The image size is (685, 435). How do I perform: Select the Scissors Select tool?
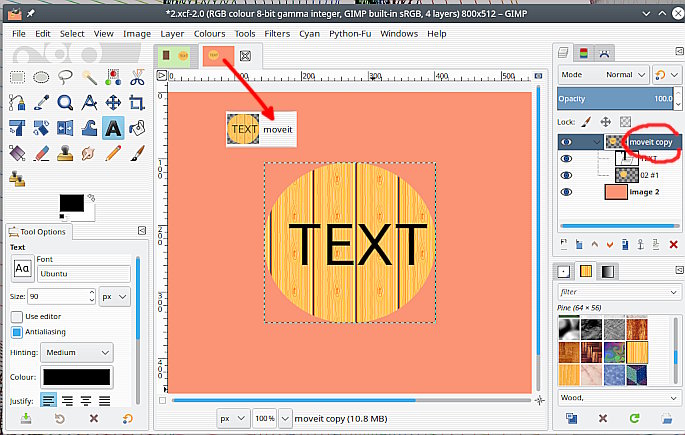137,77
